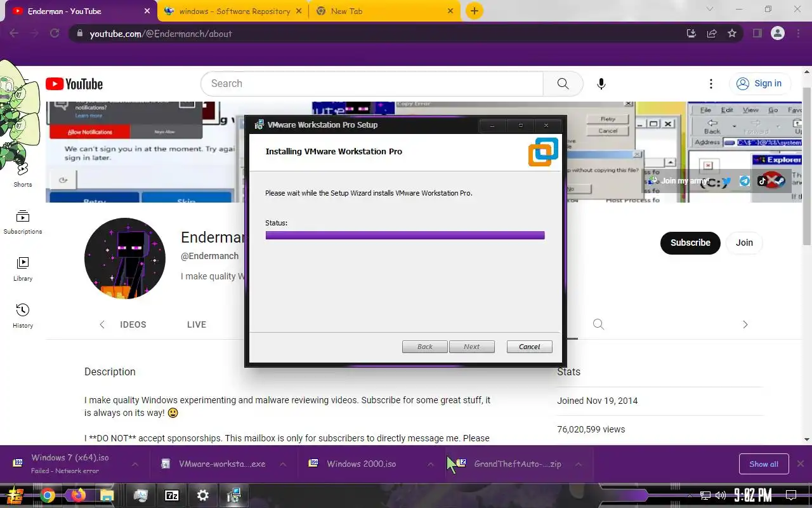Click Cancel in VMware Setup
The width and height of the screenshot is (812, 508).
tap(530, 347)
